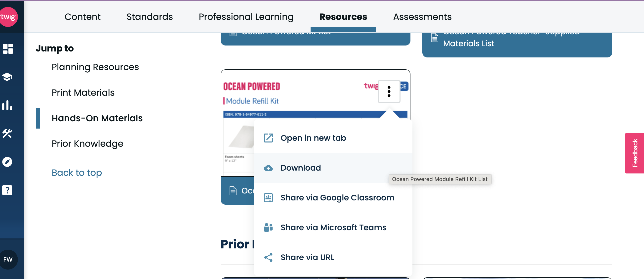
Task: Click the Back to top link
Action: coord(77,172)
